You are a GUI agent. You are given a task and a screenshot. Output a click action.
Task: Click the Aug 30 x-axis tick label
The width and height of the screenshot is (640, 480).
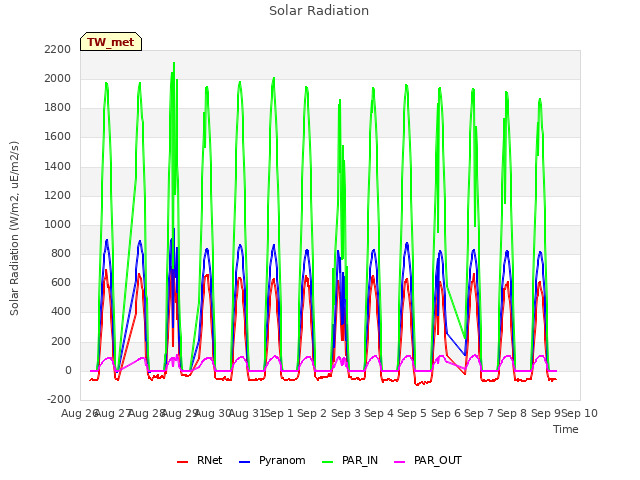213,413
